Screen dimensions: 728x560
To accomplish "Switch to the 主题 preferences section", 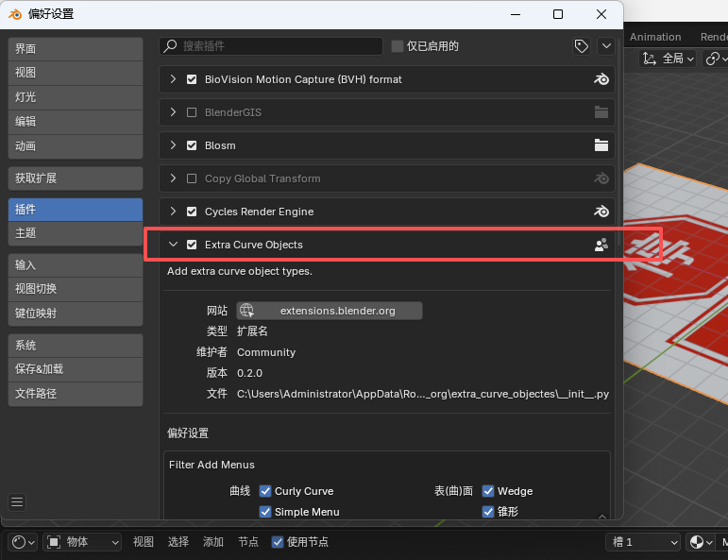I will (75, 233).
